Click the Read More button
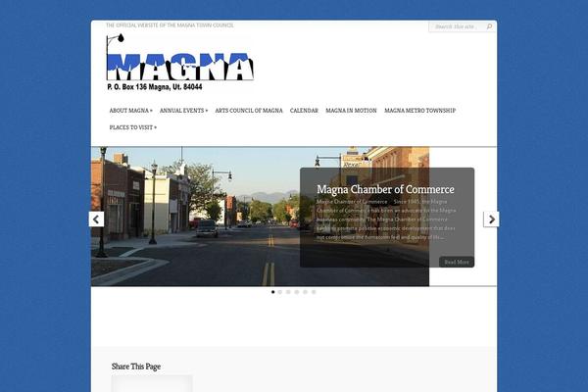Image resolution: width=588 pixels, height=392 pixels. 457,262
